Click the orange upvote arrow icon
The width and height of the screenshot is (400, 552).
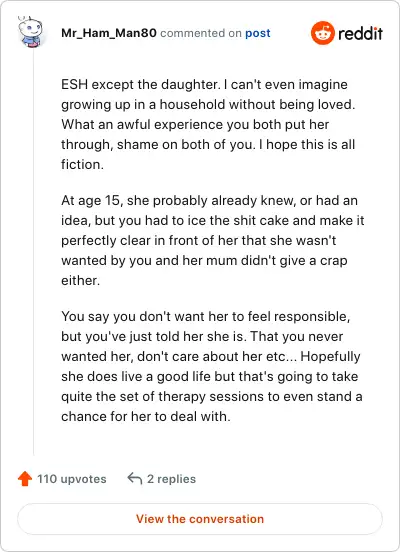click(x=25, y=479)
